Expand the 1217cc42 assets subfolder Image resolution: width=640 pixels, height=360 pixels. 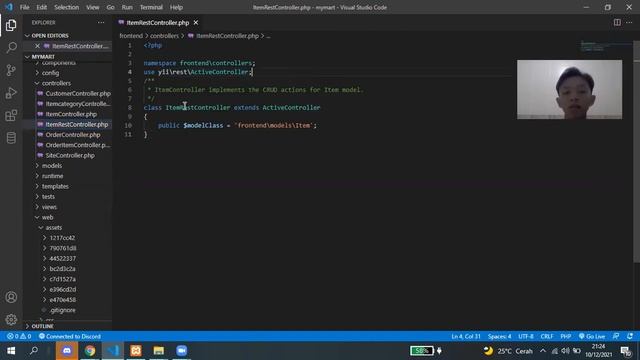[62, 238]
